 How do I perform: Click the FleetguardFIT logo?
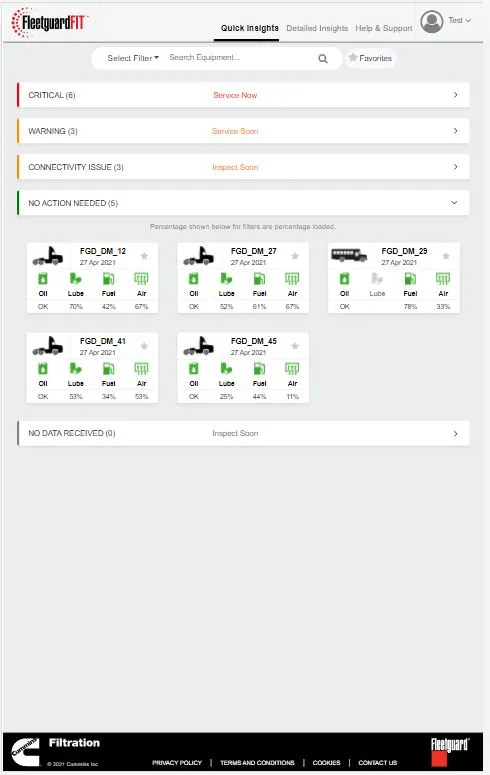(49, 22)
